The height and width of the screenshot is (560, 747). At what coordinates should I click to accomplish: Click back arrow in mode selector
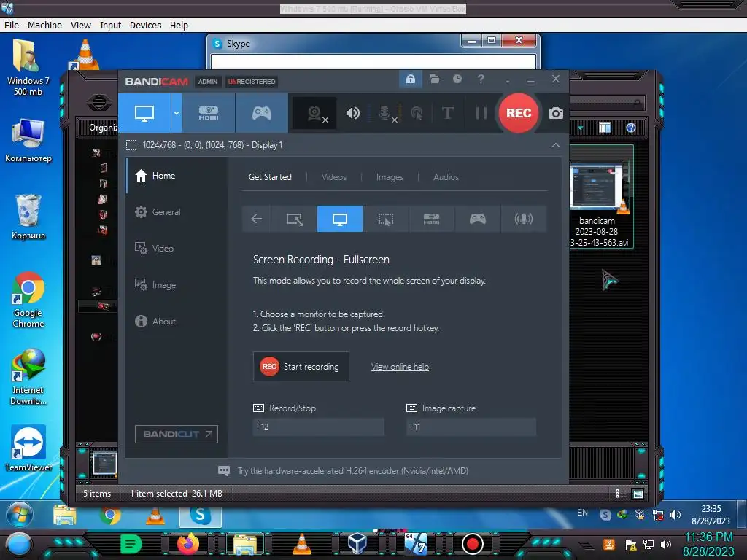(x=256, y=219)
